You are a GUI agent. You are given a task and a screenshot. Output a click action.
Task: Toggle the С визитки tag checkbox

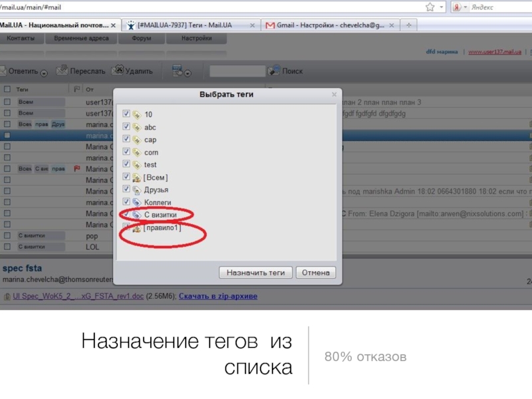click(126, 214)
